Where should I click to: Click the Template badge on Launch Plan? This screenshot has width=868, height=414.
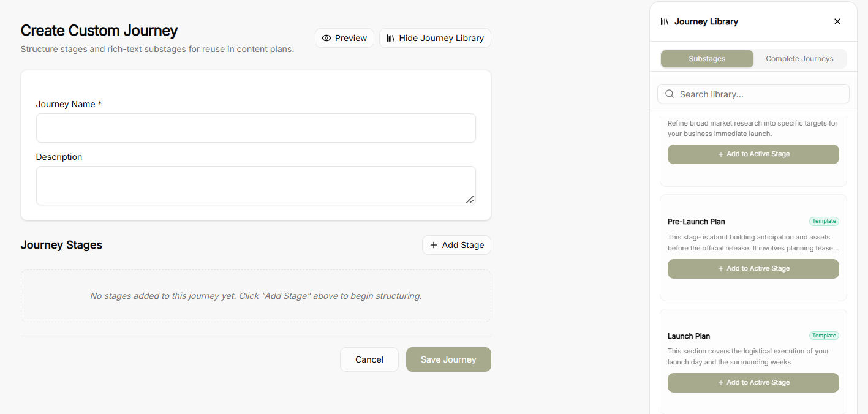click(824, 336)
